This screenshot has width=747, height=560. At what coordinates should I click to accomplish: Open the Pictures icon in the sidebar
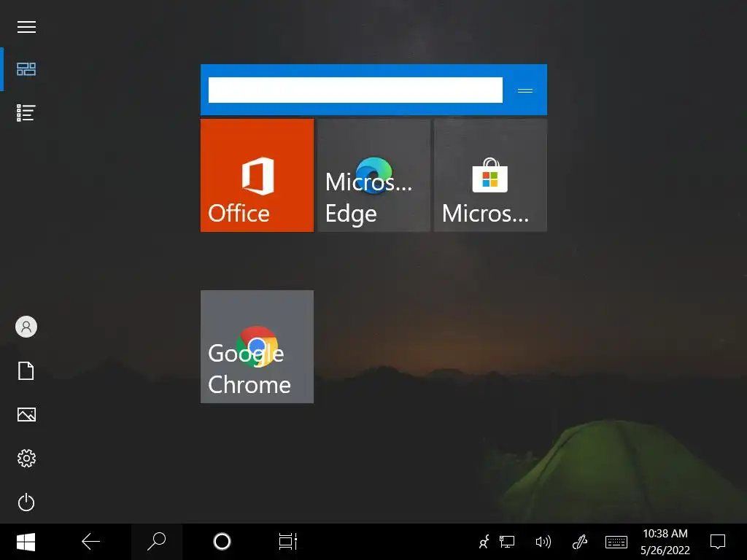26,414
